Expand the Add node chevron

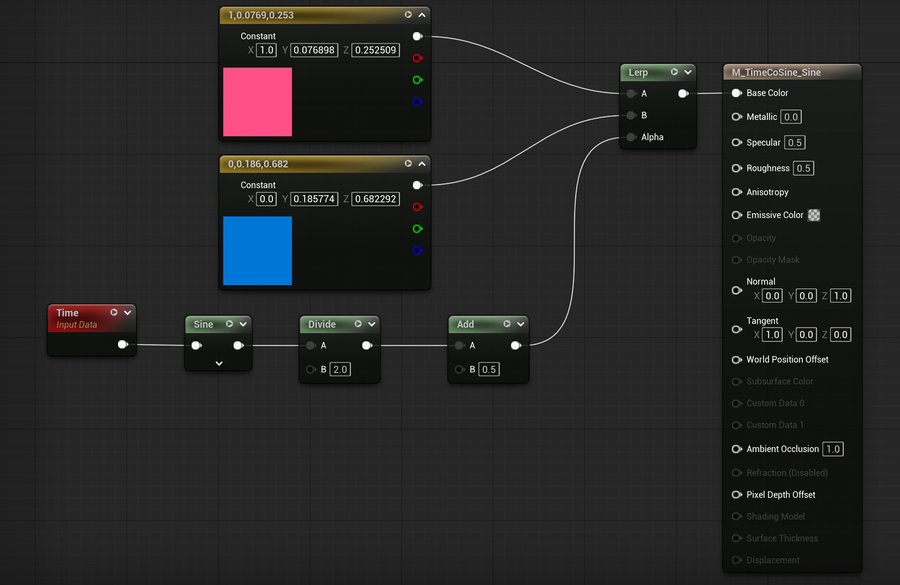pyautogui.click(x=521, y=324)
